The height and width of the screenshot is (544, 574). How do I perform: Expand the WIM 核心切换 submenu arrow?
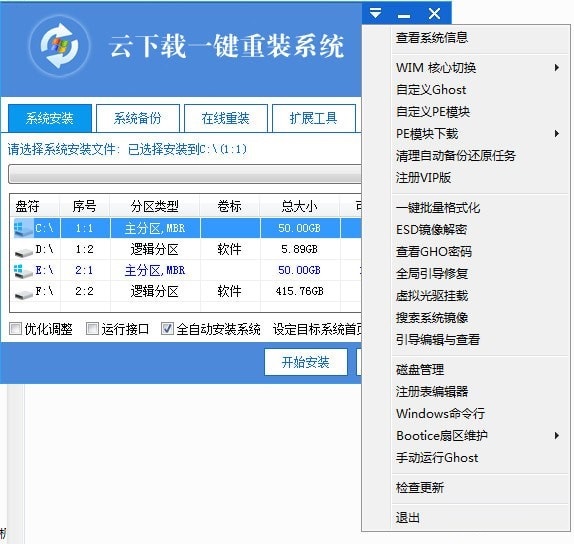(x=556, y=67)
